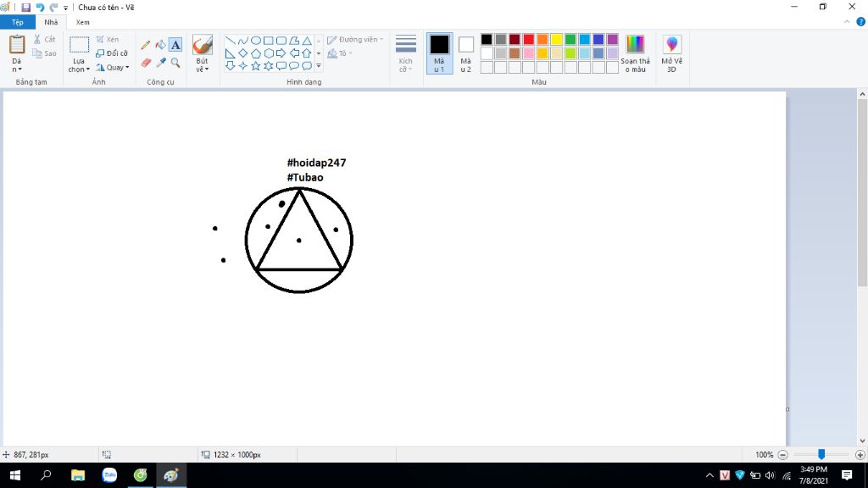Image resolution: width=868 pixels, height=488 pixels.
Task: Activate Màu 1 foreground color
Action: 440,53
